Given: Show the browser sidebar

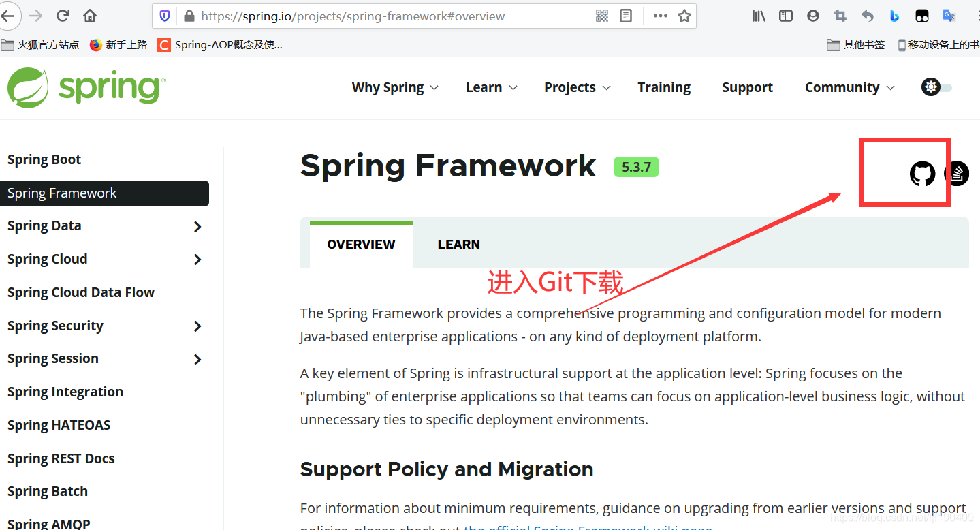Looking at the screenshot, I should click(786, 16).
